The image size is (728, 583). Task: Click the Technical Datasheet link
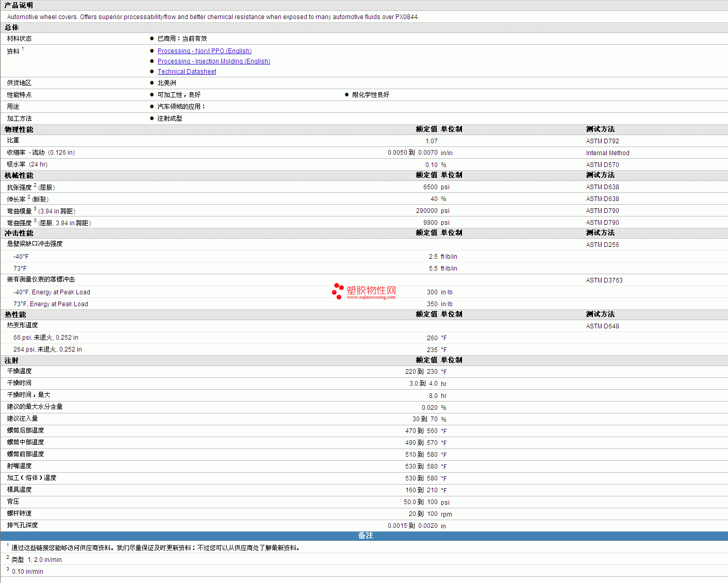point(187,72)
